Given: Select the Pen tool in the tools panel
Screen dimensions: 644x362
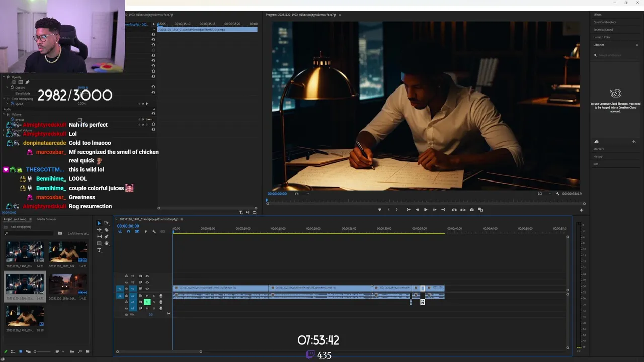Looking at the screenshot, I should (106, 237).
